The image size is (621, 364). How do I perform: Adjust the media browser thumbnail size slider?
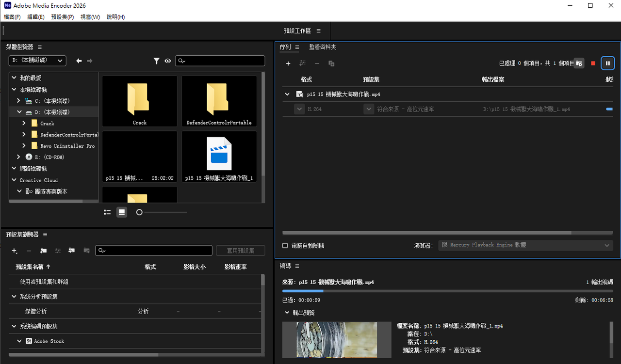[139, 212]
